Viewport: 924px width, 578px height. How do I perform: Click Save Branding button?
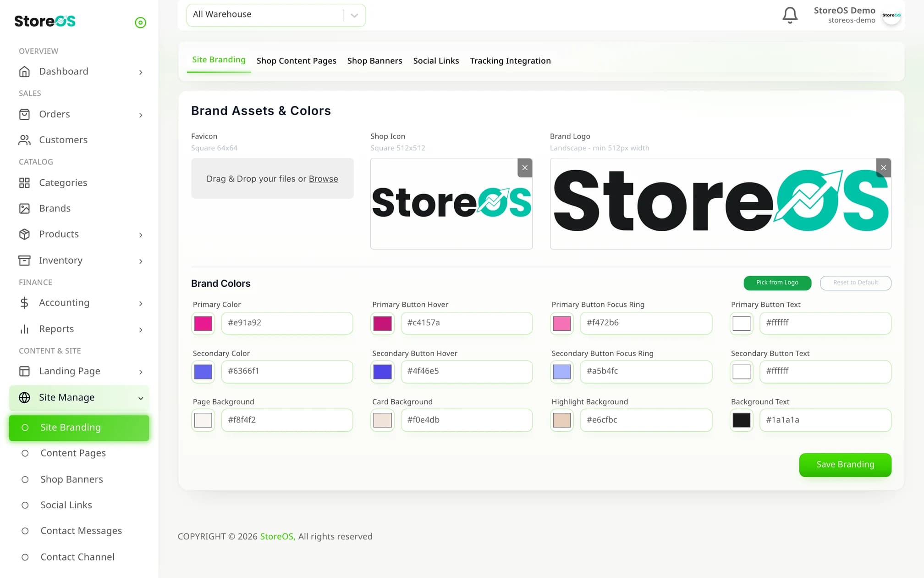[x=845, y=465]
